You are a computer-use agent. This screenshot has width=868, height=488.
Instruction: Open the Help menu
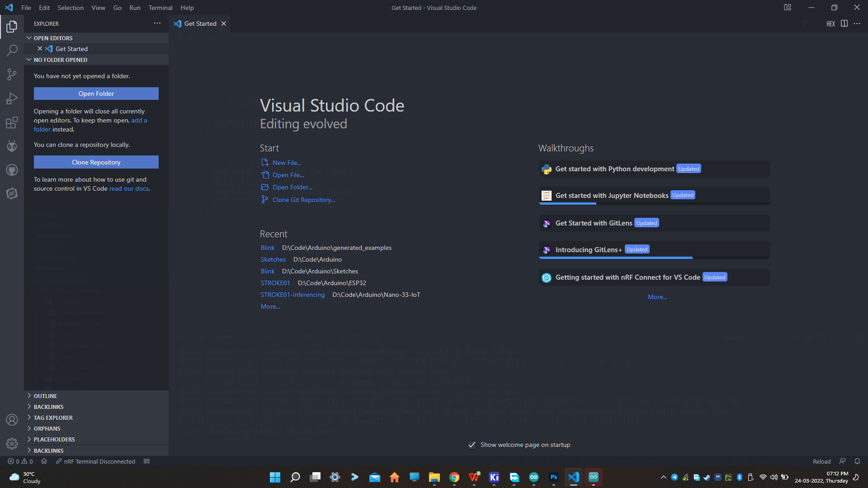[x=187, y=8]
